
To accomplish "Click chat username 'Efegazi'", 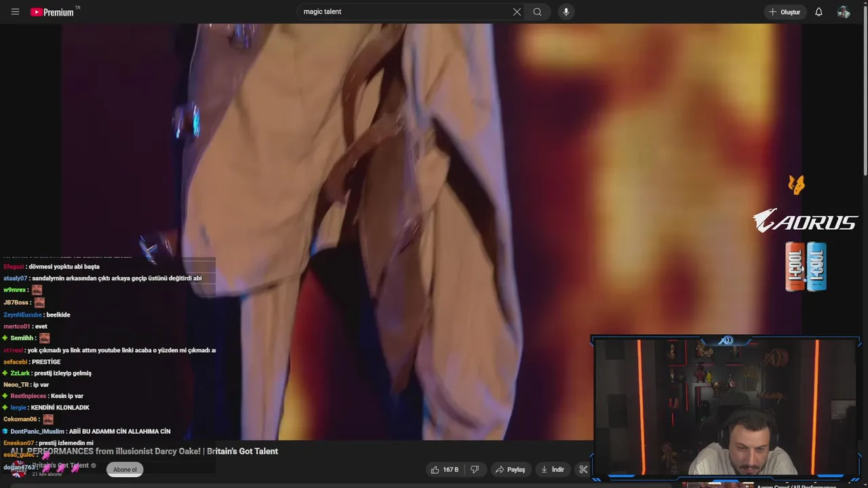I will pyautogui.click(x=14, y=266).
